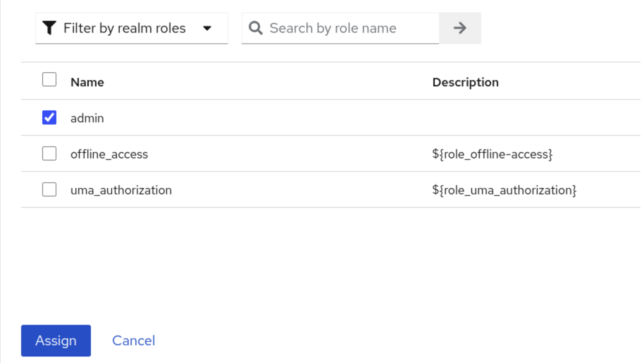Click the uma_authorization role name

coord(121,190)
